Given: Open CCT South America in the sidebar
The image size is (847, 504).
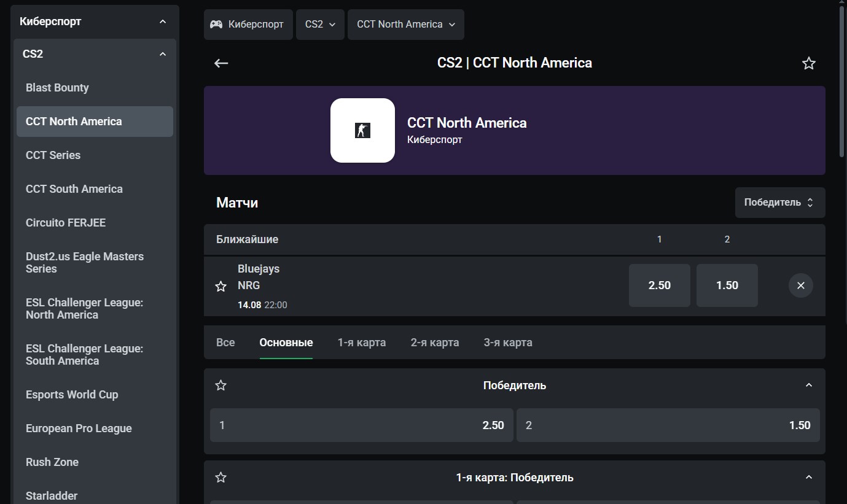Looking at the screenshot, I should tap(95, 189).
